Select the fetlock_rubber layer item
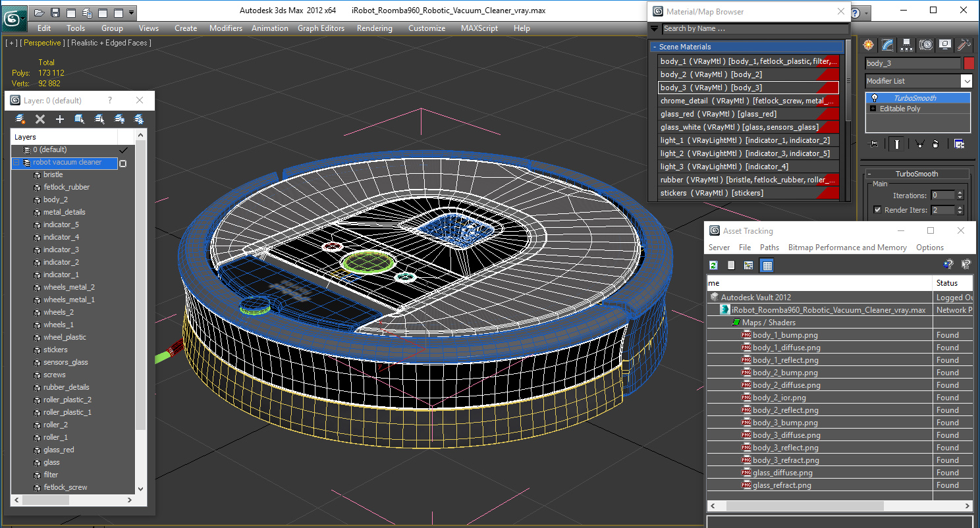The image size is (980, 528). pyautogui.click(x=67, y=187)
